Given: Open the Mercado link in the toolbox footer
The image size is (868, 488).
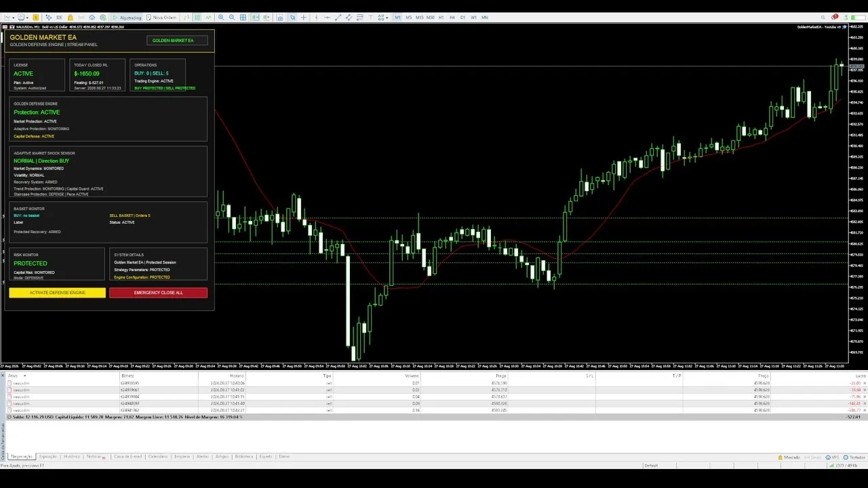Looking at the screenshot, I should click(x=789, y=457).
